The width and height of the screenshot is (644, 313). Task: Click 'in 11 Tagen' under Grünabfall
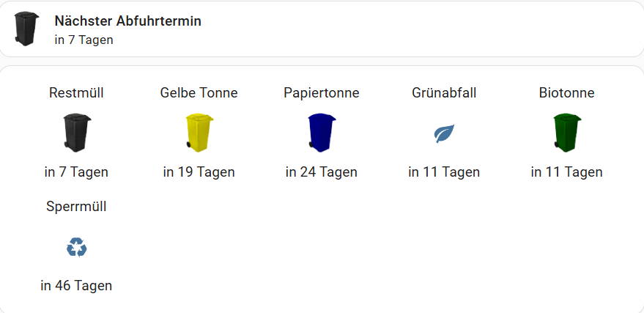444,172
